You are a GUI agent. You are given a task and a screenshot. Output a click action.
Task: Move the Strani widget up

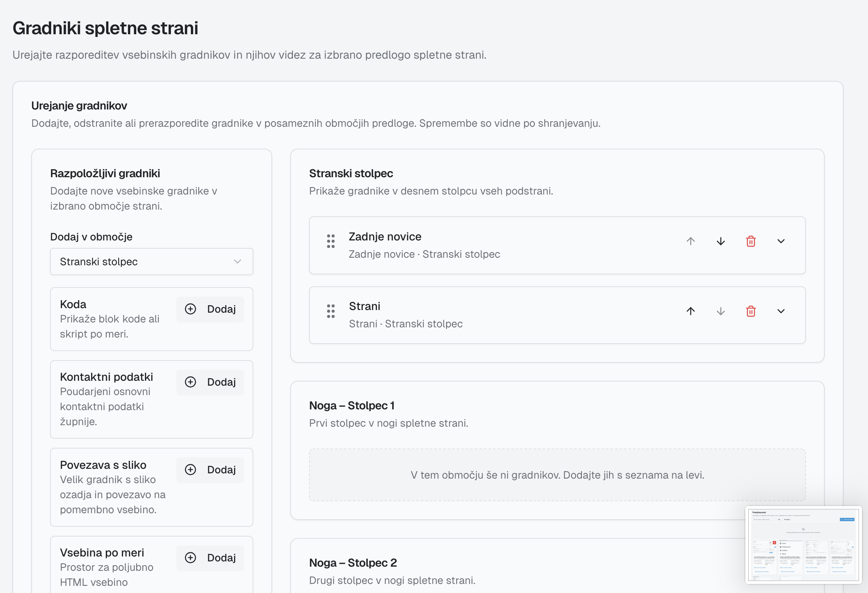click(690, 311)
